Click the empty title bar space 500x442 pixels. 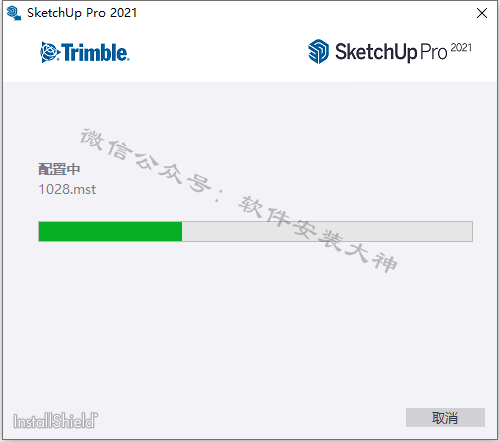300,13
